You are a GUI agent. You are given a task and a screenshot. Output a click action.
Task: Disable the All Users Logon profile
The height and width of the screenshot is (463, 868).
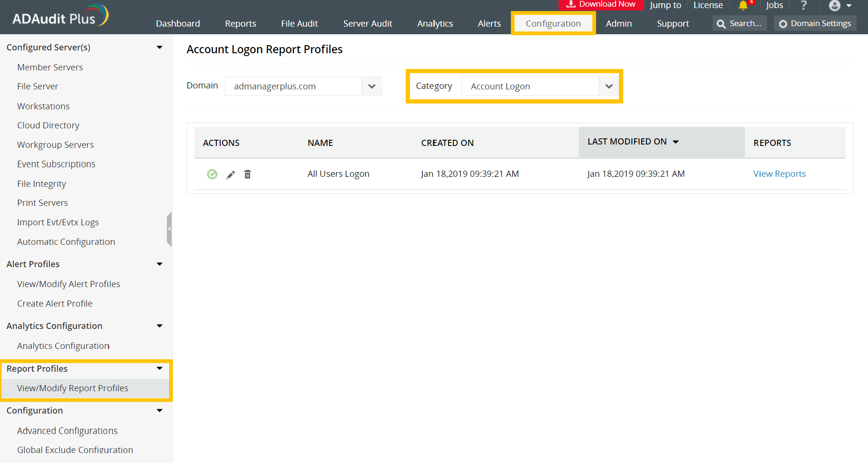tap(212, 174)
